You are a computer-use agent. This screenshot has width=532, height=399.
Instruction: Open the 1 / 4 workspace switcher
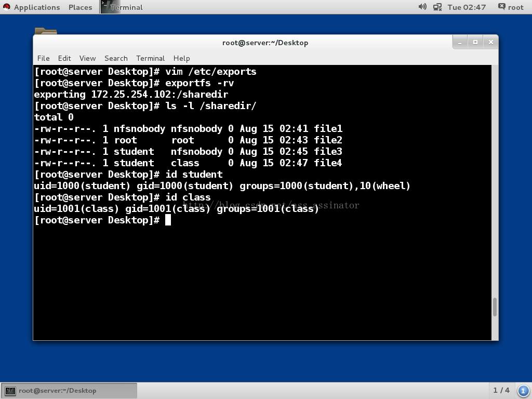click(x=501, y=390)
